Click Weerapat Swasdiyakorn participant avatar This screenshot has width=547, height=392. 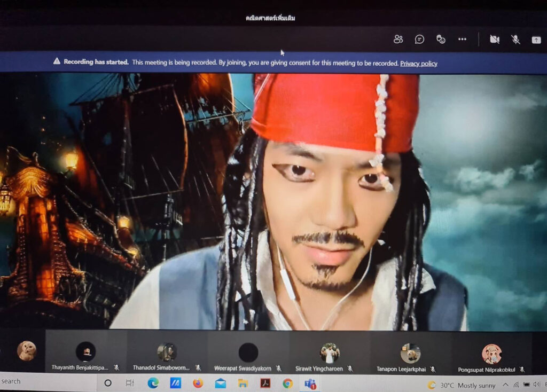point(248,352)
